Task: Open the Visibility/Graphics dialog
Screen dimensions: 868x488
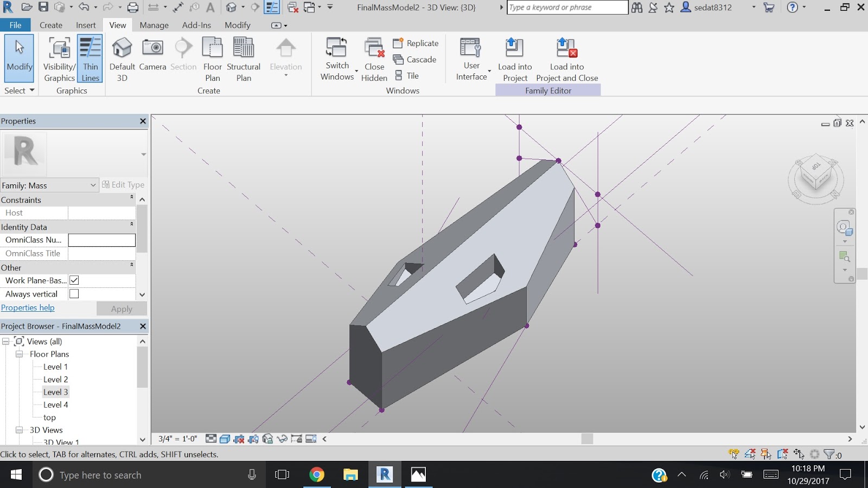Action: pos(58,58)
